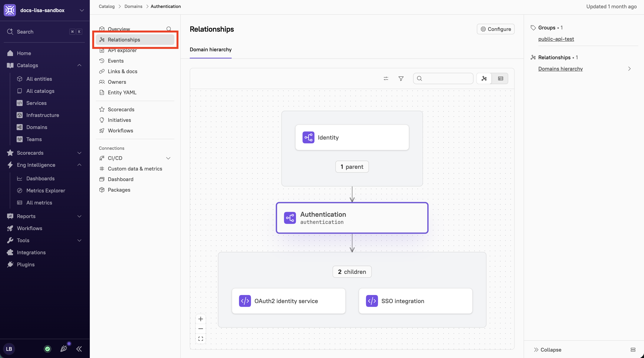Go to Home in the sidebar
Viewport: 644px width, 358px height.
click(x=24, y=53)
